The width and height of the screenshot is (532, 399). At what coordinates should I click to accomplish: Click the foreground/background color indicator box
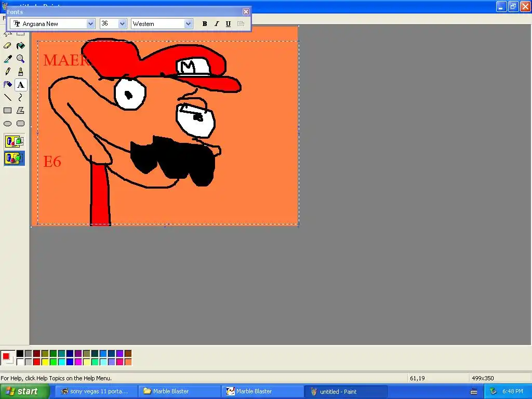pyautogui.click(x=7, y=358)
